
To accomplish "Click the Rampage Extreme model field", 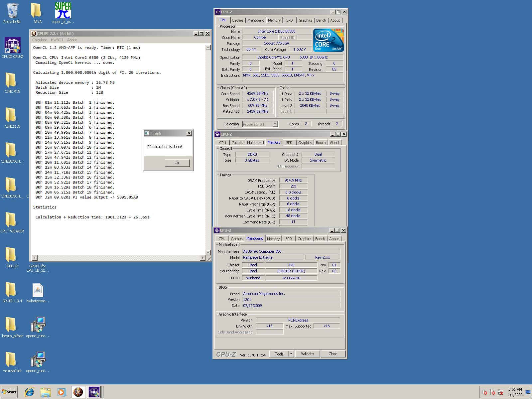I will pyautogui.click(x=273, y=257).
